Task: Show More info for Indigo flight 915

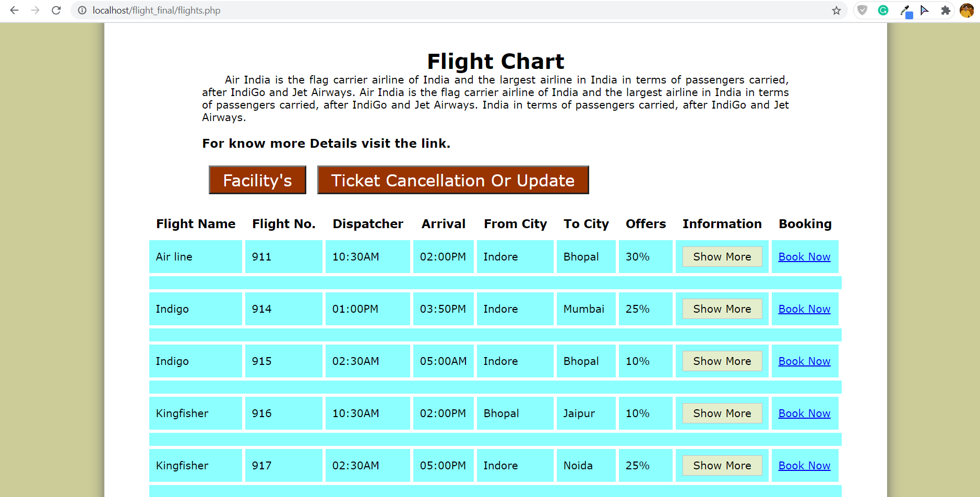Action: coord(722,361)
